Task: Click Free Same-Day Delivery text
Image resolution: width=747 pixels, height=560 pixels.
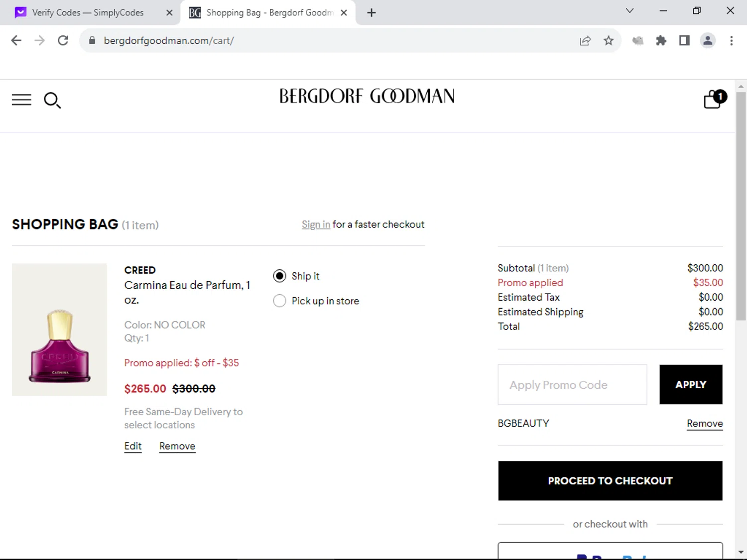Action: point(183,418)
